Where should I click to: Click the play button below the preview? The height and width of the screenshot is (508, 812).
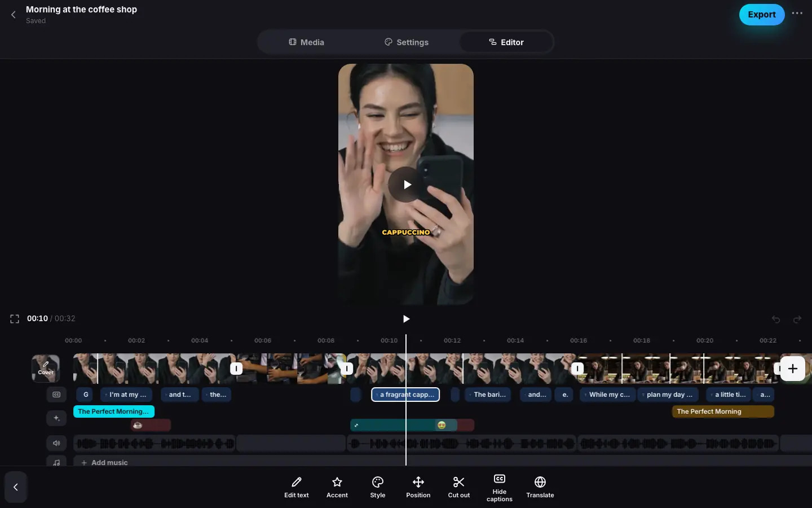click(x=406, y=319)
